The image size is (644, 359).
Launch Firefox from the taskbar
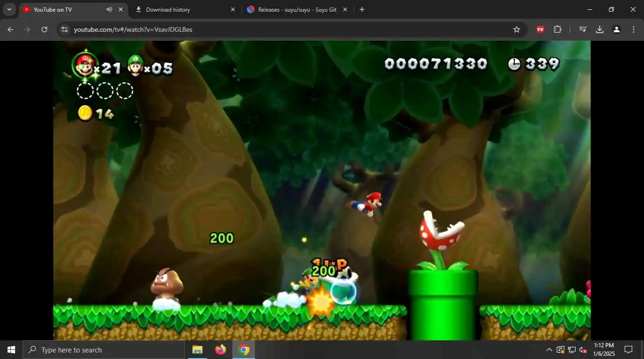click(x=220, y=350)
